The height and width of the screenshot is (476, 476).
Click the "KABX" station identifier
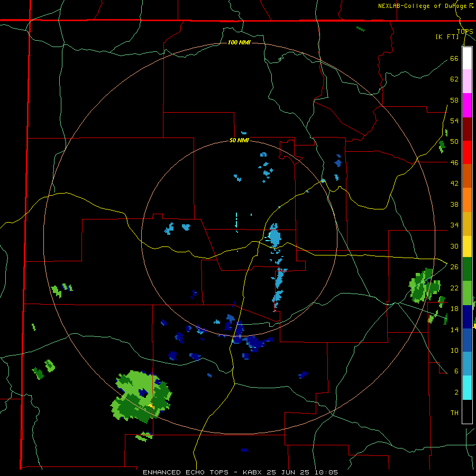pos(253,472)
